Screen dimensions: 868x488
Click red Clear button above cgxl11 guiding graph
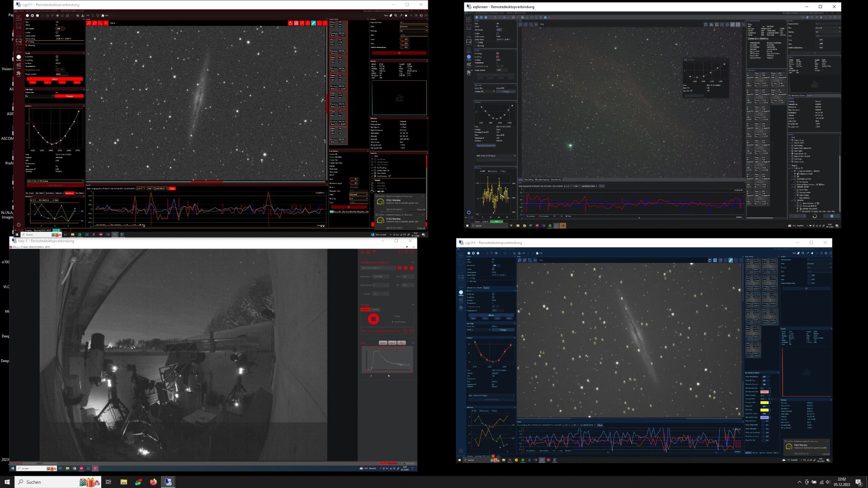click(x=172, y=189)
